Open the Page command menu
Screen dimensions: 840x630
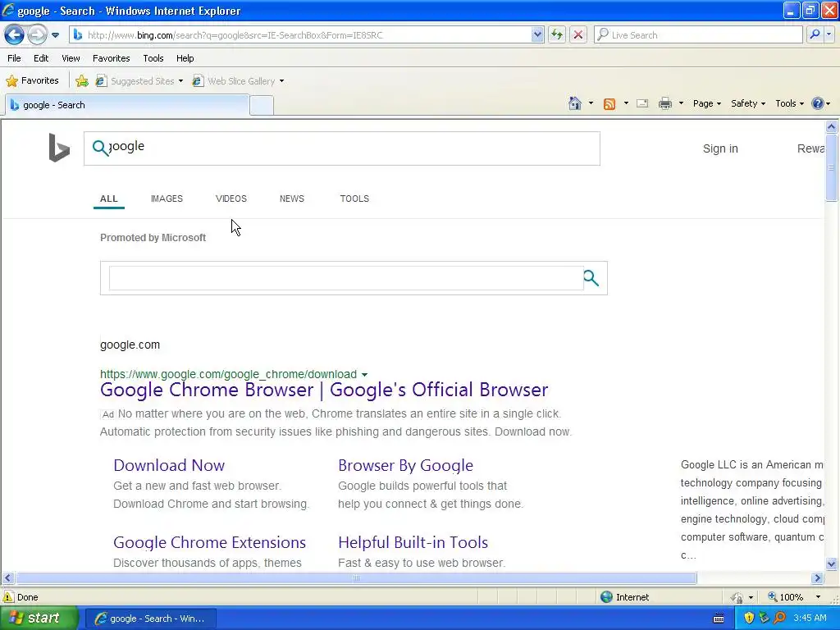pyautogui.click(x=706, y=103)
